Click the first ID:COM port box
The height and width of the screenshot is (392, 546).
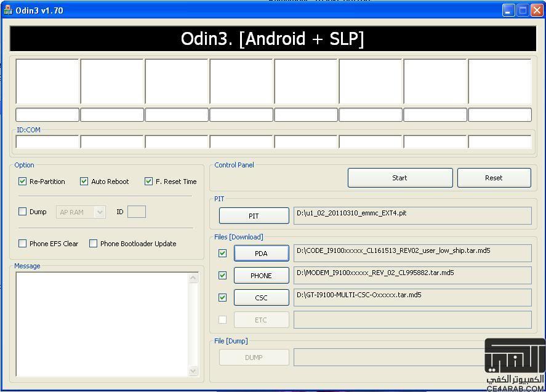[x=47, y=142]
